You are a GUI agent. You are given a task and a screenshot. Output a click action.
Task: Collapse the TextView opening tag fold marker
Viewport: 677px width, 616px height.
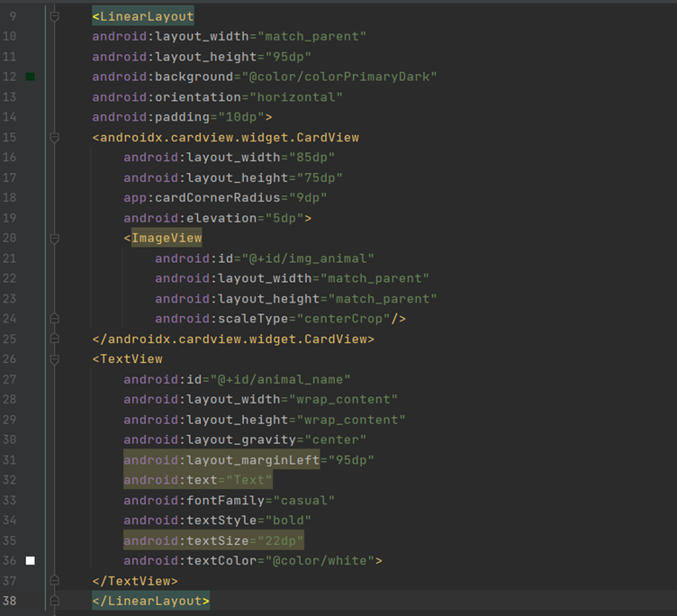click(55, 359)
